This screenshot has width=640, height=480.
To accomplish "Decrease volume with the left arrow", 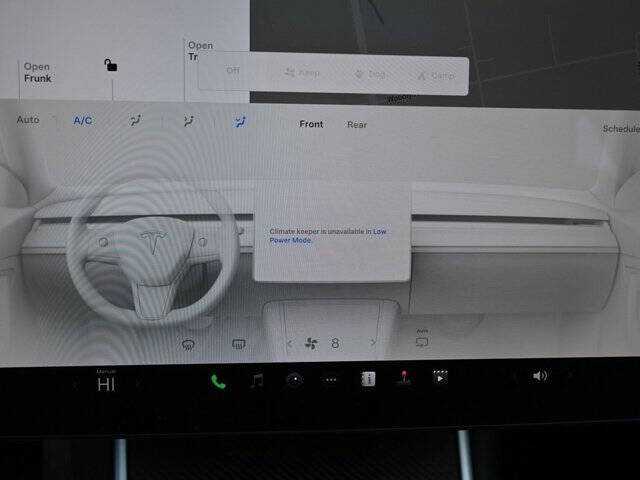I will [x=515, y=376].
